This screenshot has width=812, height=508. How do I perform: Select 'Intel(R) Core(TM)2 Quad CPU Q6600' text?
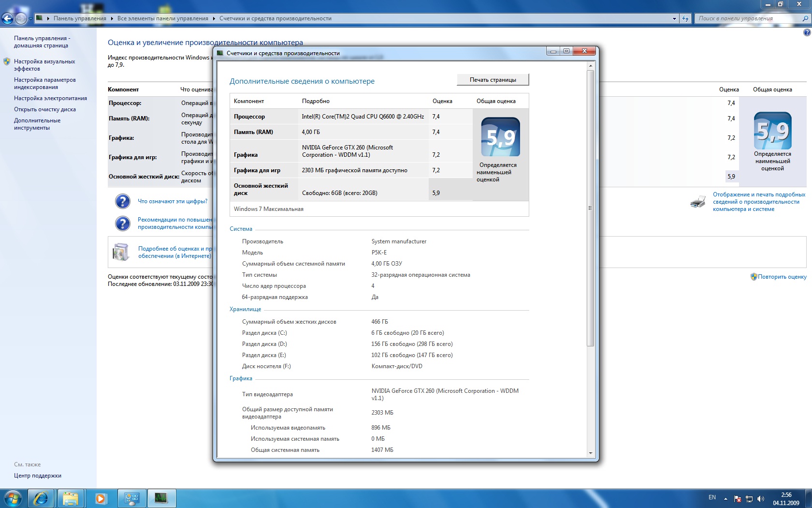363,117
